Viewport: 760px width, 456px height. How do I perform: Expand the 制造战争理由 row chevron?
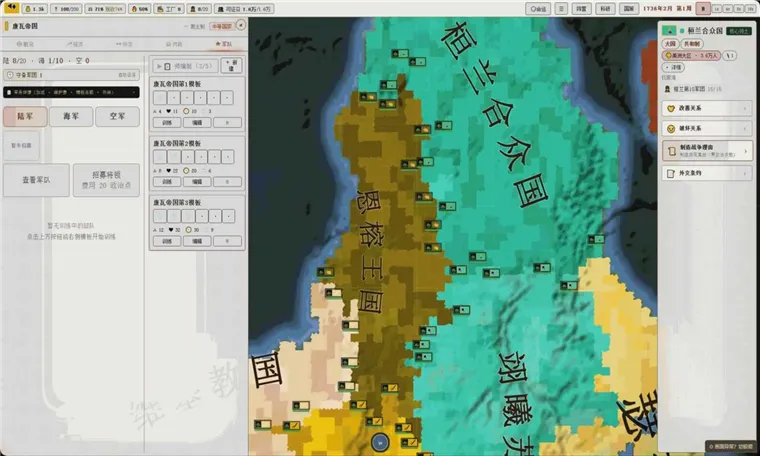tap(745, 151)
